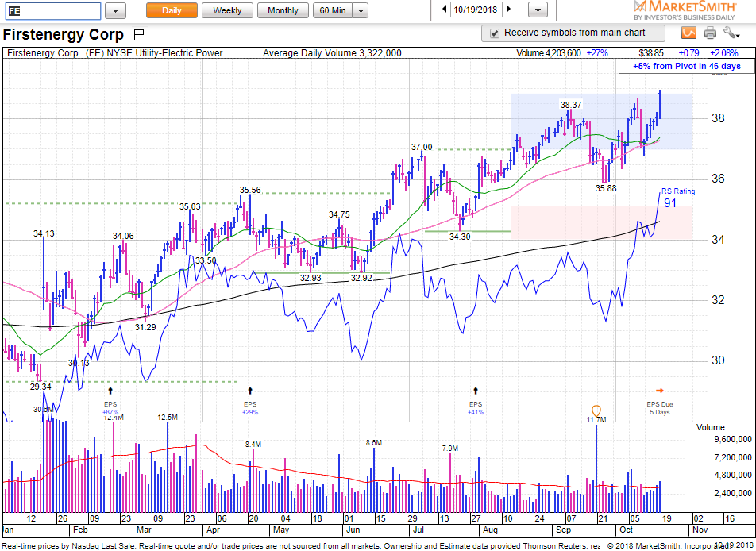Click the +2.08% percent change value

(723, 53)
